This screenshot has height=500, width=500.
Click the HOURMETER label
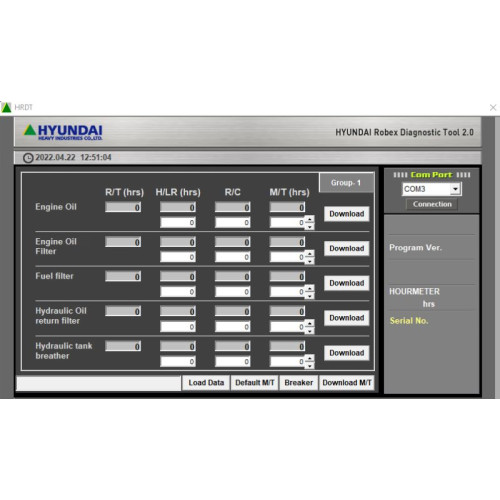(414, 291)
